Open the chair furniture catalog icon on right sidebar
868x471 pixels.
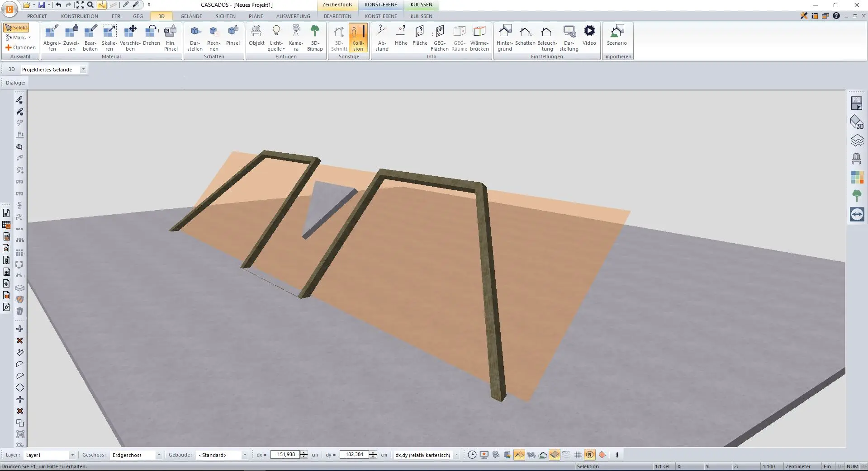[857, 159]
